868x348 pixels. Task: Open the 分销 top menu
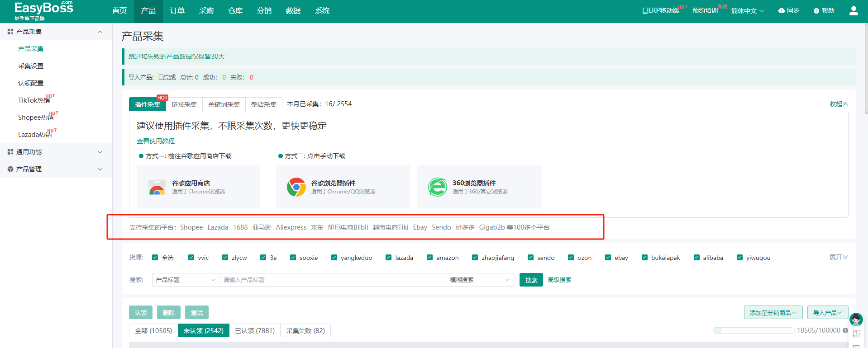tap(264, 11)
